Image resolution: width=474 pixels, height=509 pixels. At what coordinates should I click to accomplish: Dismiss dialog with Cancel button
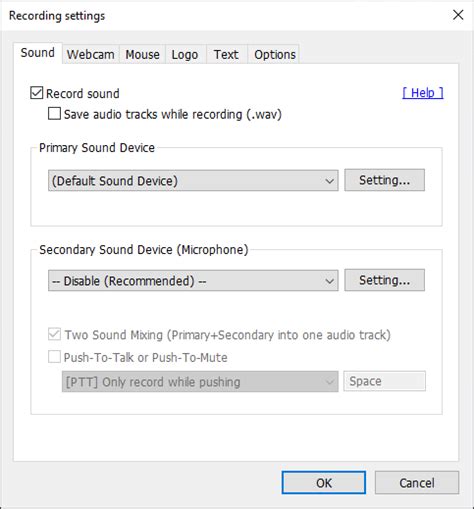point(417,483)
